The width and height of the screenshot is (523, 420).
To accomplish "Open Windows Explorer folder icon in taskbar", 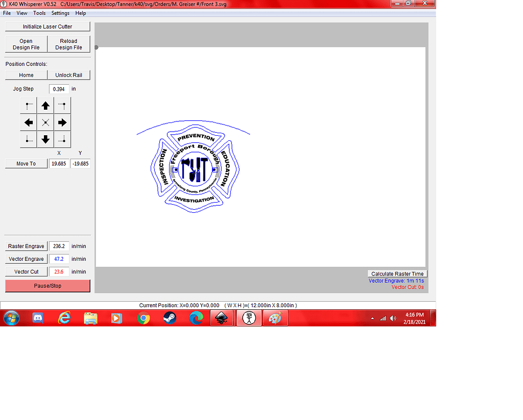I will (x=90, y=318).
